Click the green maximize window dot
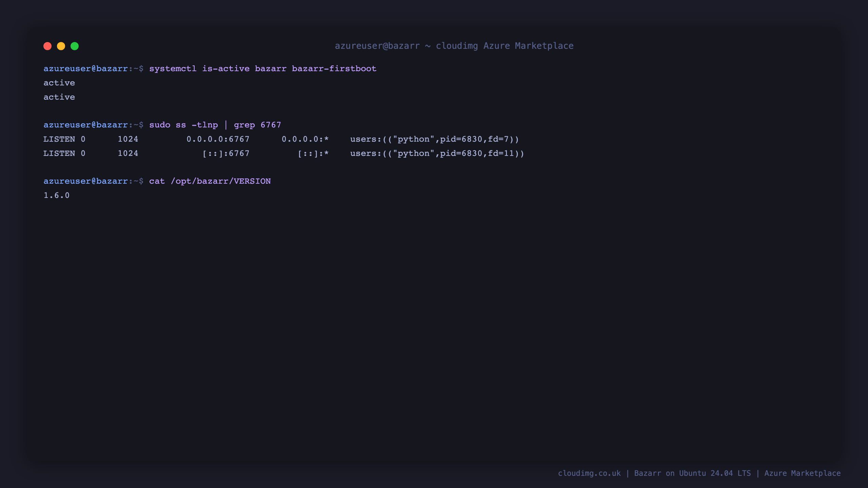The width and height of the screenshot is (868, 488). 75,46
